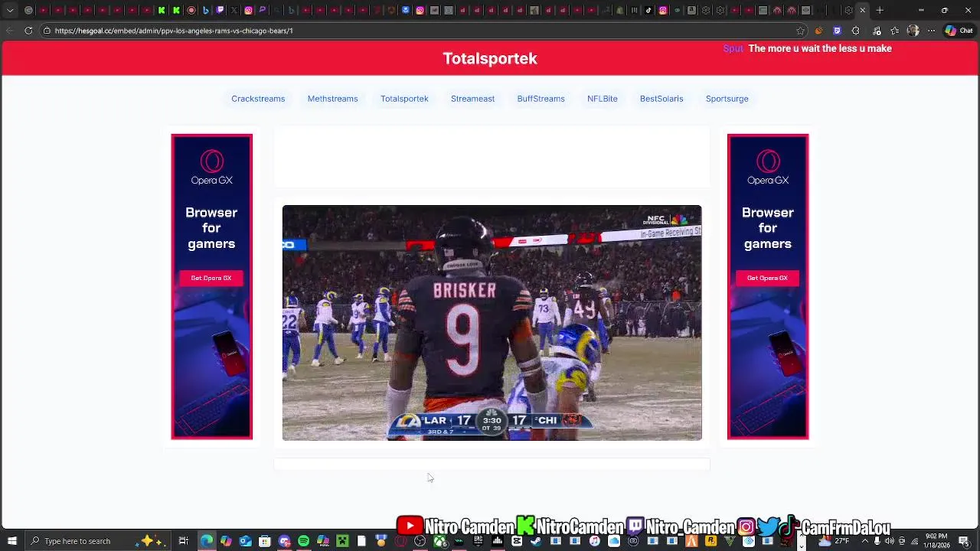Open Spotify from taskbar
This screenshot has height=551, width=980.
click(304, 541)
